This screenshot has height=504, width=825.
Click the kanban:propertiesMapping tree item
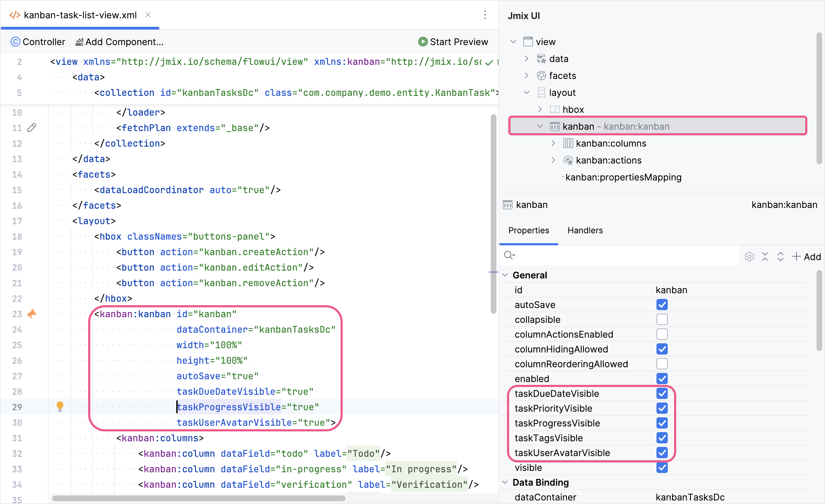pyautogui.click(x=623, y=177)
